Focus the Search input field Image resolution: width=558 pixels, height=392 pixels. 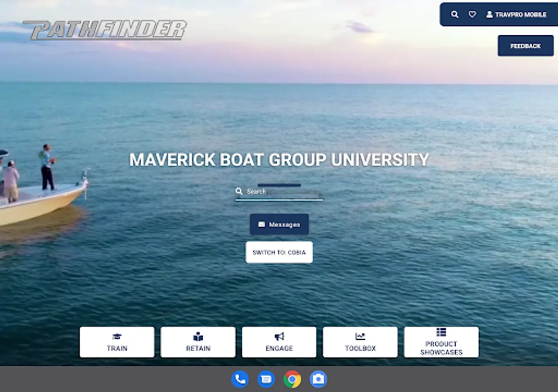[279, 192]
